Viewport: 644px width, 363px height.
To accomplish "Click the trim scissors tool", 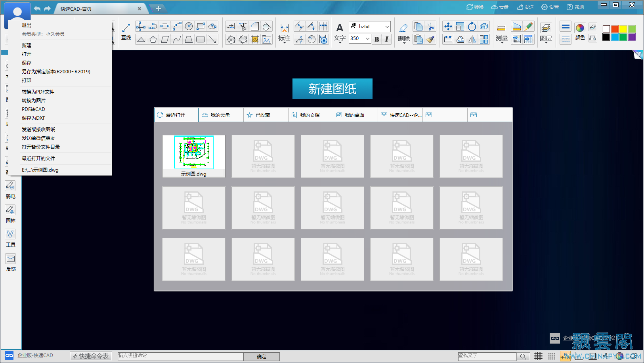I will [243, 27].
